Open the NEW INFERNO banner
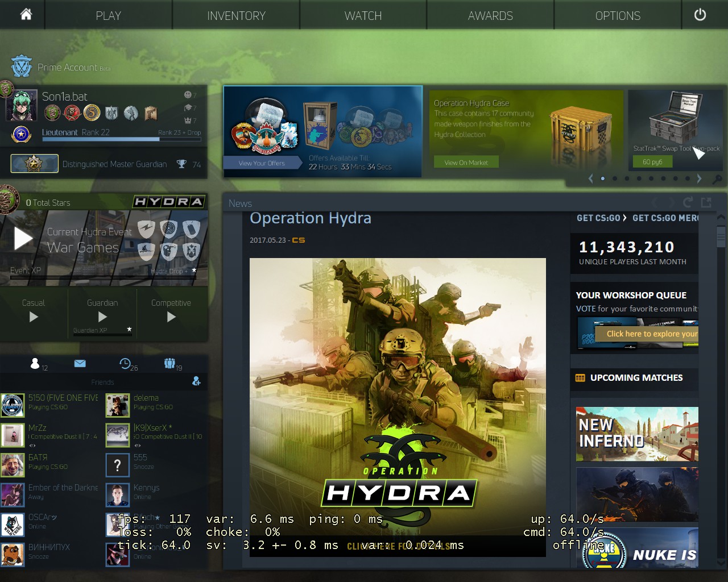 click(x=637, y=434)
